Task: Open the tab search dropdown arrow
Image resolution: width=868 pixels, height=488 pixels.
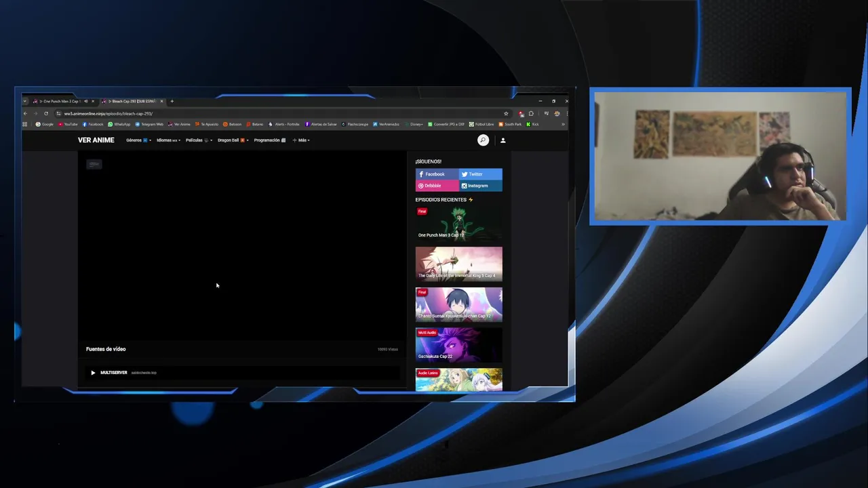Action: [25, 101]
